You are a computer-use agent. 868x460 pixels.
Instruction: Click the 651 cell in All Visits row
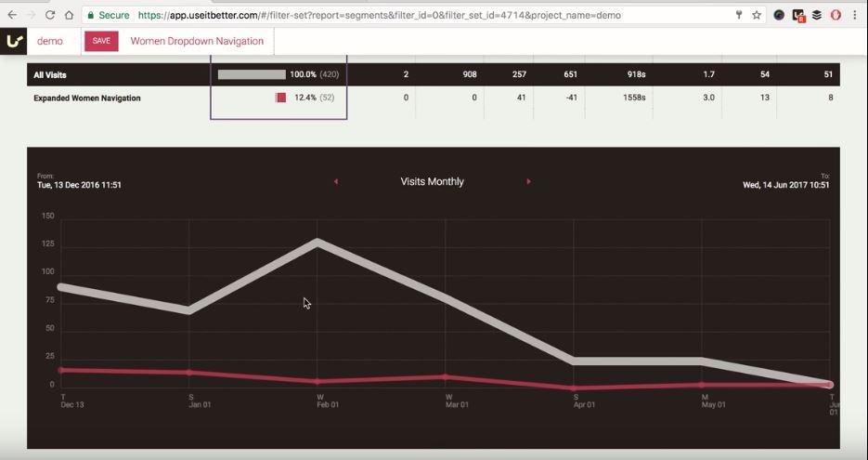tap(570, 74)
